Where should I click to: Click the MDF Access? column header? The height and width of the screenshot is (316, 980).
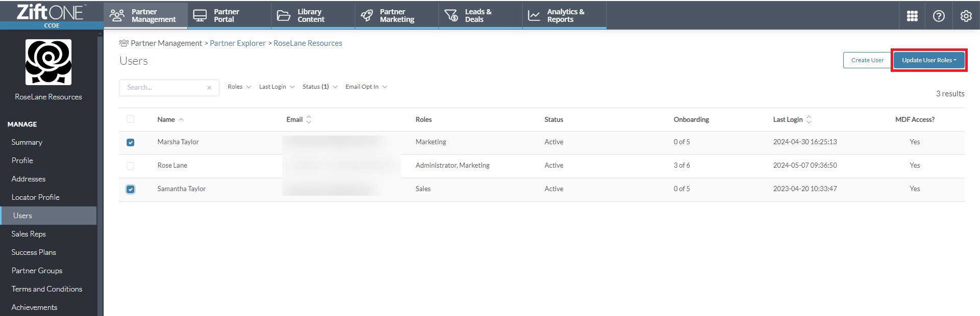tap(915, 120)
